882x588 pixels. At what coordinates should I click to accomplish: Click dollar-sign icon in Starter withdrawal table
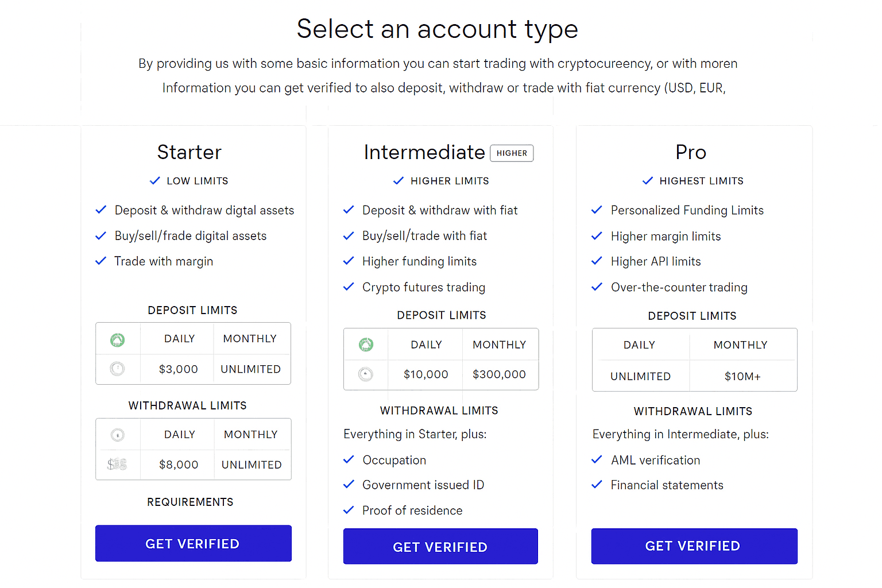point(117,464)
